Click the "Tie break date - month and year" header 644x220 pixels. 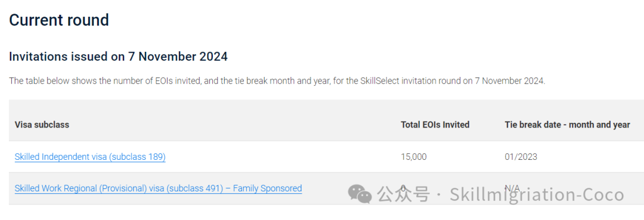tap(567, 125)
